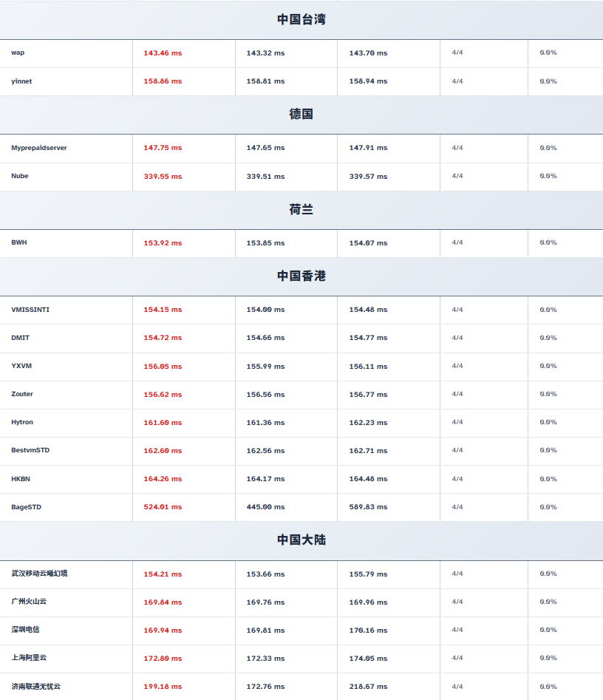This screenshot has width=603, height=700.
Task: Click BageSTD's red 524.01 ms latency
Action: [163, 507]
